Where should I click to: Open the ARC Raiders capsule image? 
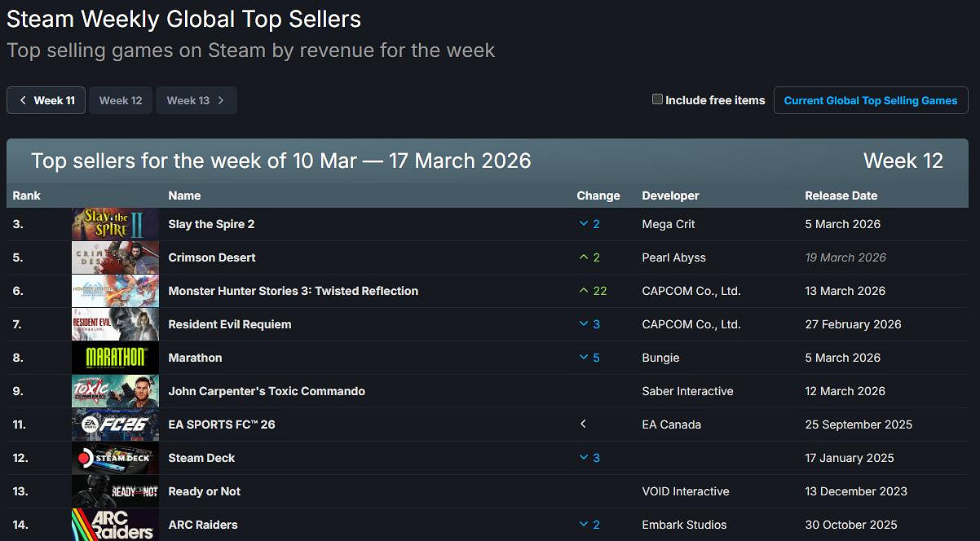coord(115,525)
